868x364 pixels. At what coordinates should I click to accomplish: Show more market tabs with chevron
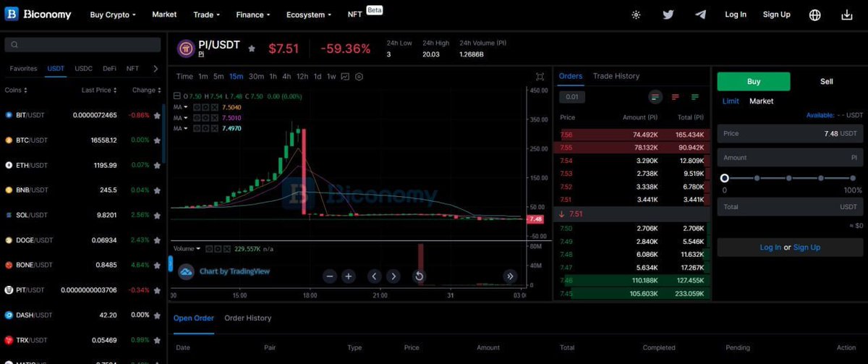[156, 69]
